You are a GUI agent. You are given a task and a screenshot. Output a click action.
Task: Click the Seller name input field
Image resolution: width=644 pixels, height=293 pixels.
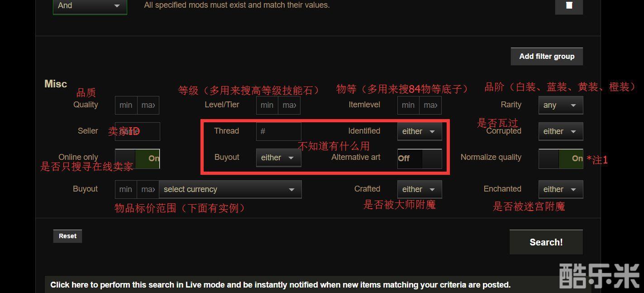(x=137, y=131)
